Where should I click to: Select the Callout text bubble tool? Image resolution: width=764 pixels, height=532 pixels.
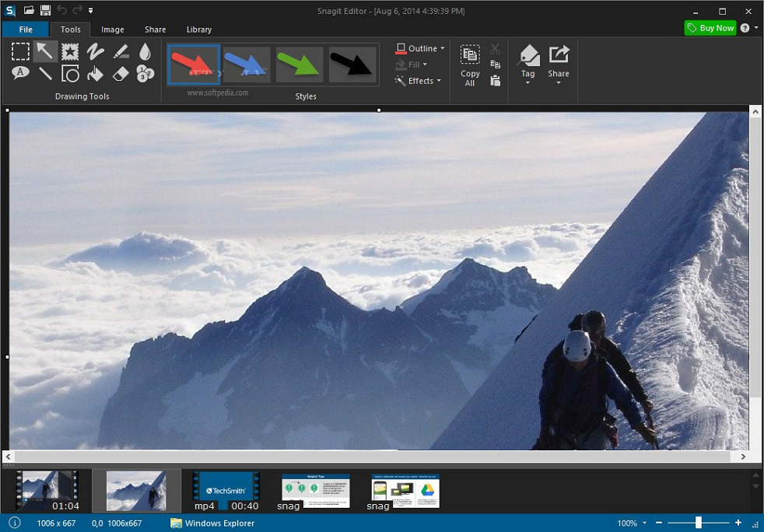point(20,74)
